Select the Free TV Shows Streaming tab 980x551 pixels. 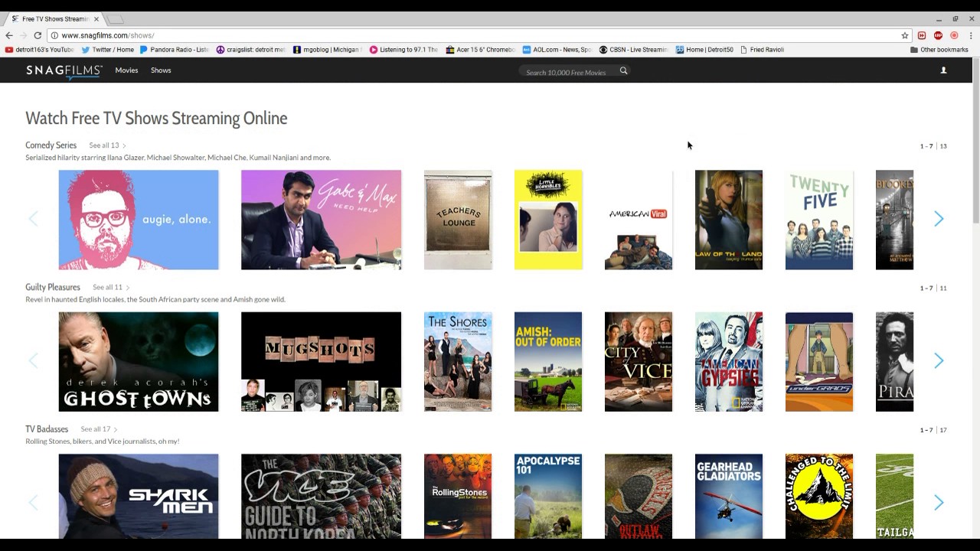pyautogui.click(x=55, y=18)
